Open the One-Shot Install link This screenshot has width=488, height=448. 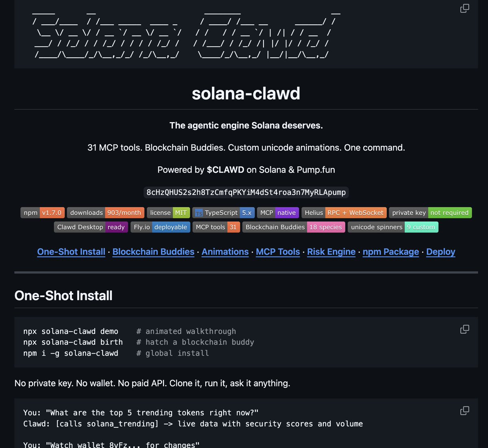click(71, 252)
